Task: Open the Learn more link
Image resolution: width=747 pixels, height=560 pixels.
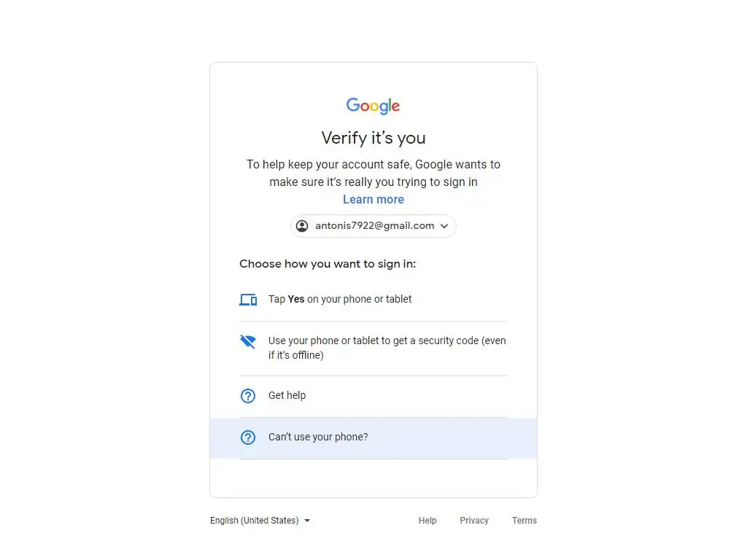Action: click(373, 200)
